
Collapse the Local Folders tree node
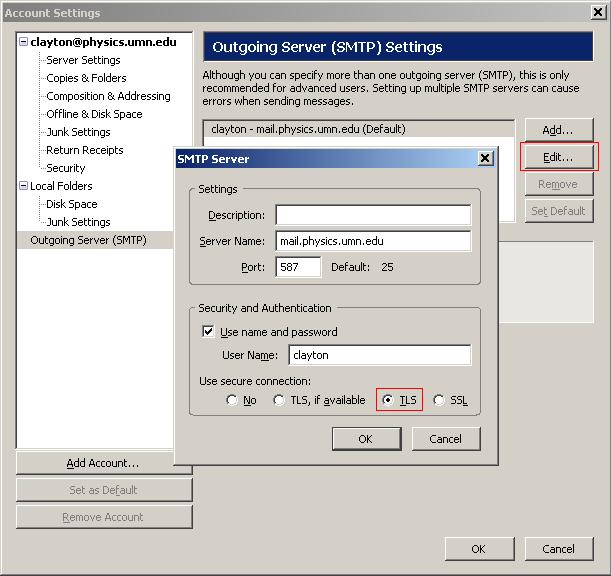coord(23,186)
